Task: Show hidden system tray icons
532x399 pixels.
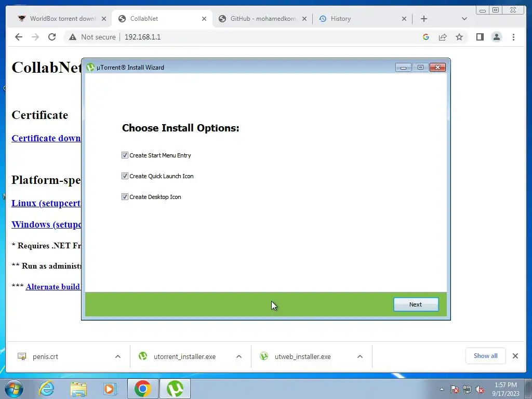Action: tap(442, 389)
